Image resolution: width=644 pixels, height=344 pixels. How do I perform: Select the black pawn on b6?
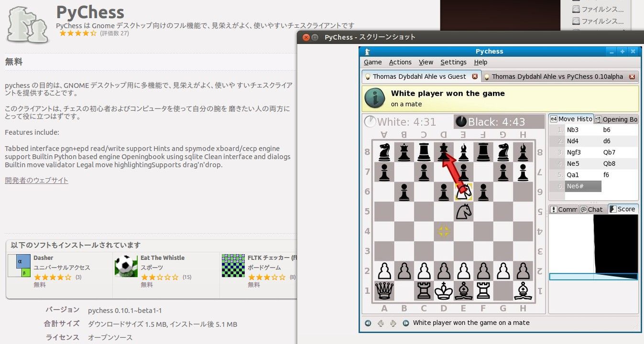pyautogui.click(x=404, y=192)
